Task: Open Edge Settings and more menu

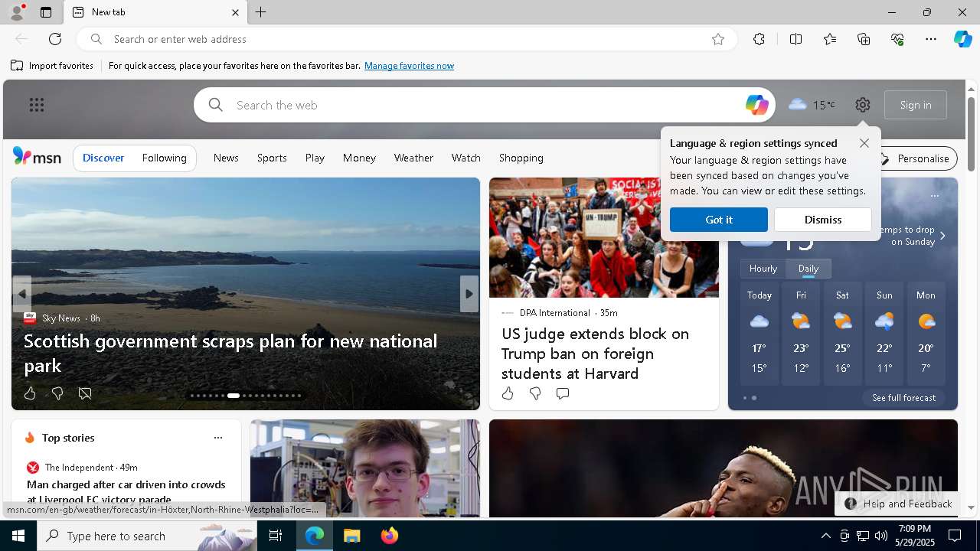Action: point(931,39)
